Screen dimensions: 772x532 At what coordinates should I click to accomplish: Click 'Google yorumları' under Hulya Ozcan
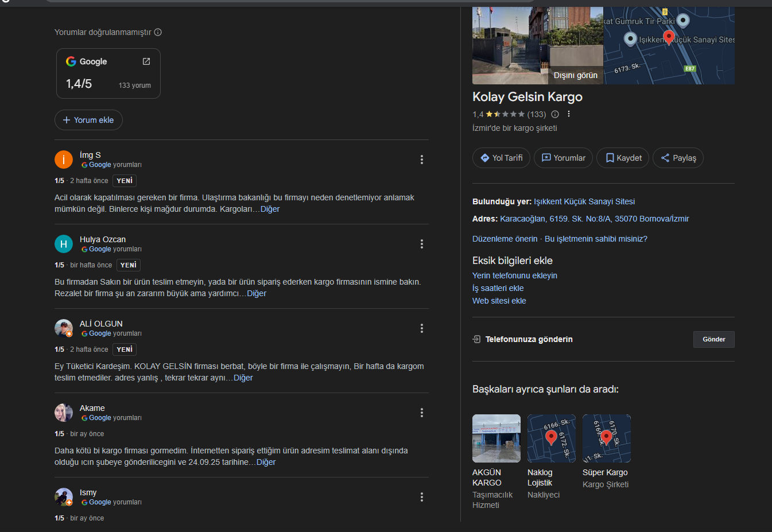(x=112, y=249)
